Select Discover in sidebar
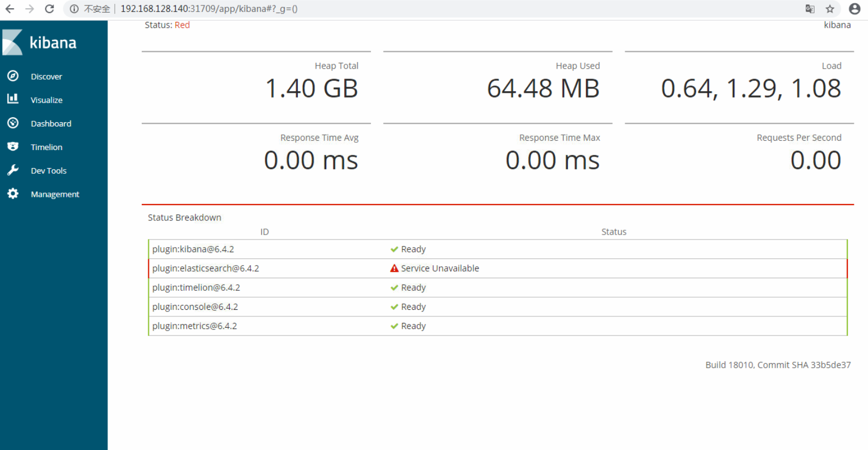The image size is (868, 450). coord(46,76)
